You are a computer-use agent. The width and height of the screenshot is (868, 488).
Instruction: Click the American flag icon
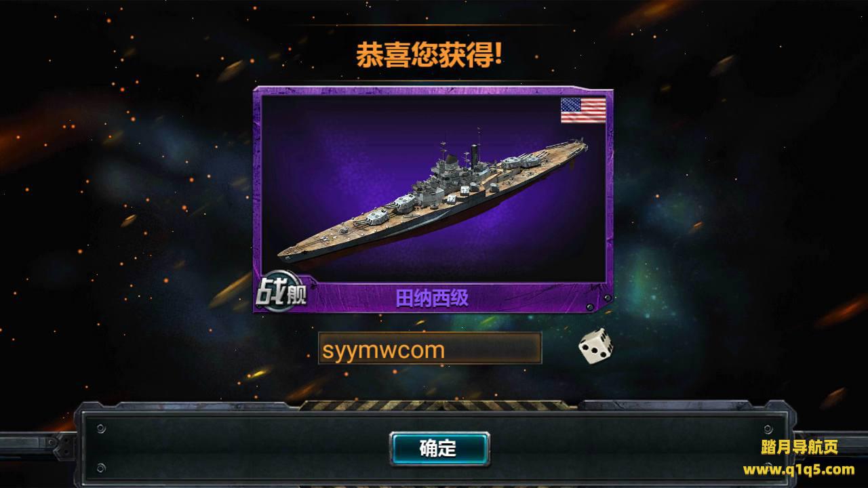coord(583,110)
